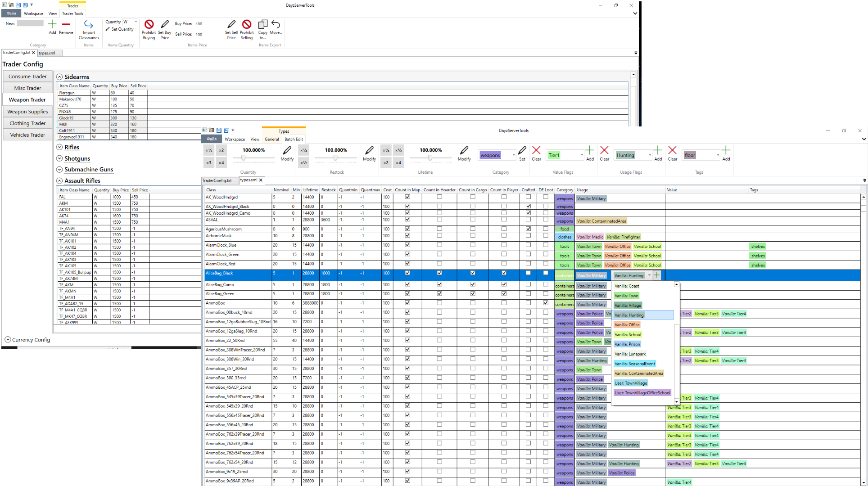The width and height of the screenshot is (868, 486).
Task: Toggle Crafted checkbox for AgaricusMushroom
Action: click(x=528, y=229)
